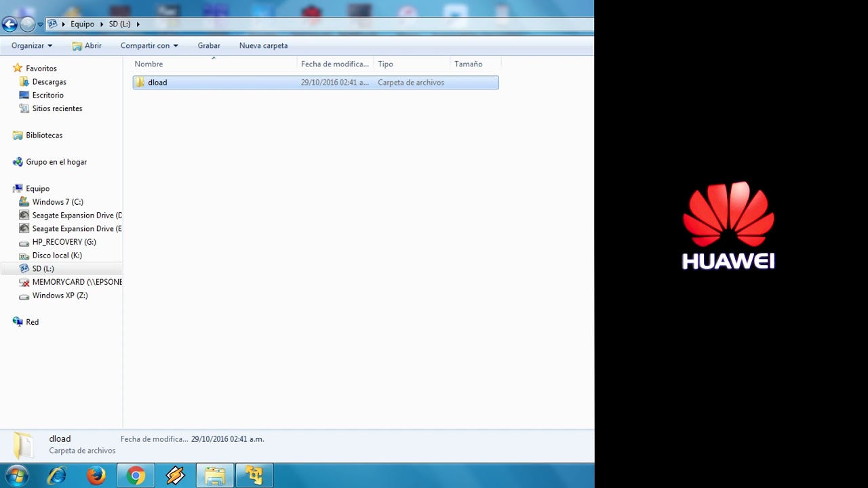This screenshot has width=868, height=488.
Task: Select Red in the navigation pane
Action: pyautogui.click(x=32, y=322)
